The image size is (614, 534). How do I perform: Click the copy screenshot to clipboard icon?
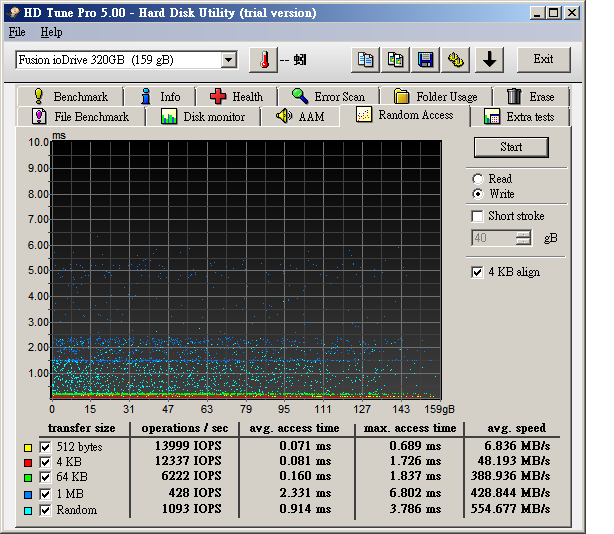[395, 60]
